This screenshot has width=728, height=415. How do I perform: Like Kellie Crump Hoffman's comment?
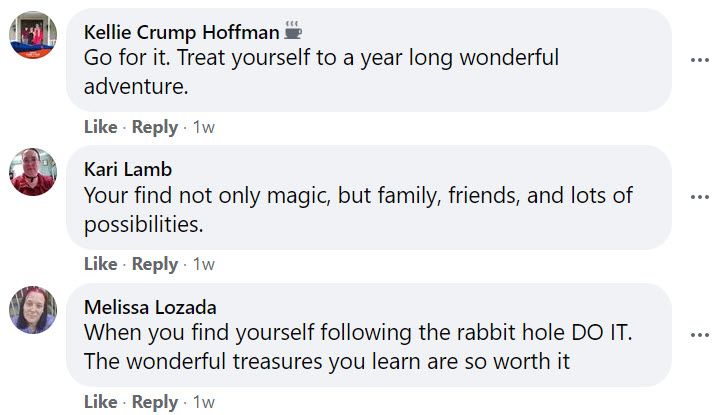(x=100, y=127)
